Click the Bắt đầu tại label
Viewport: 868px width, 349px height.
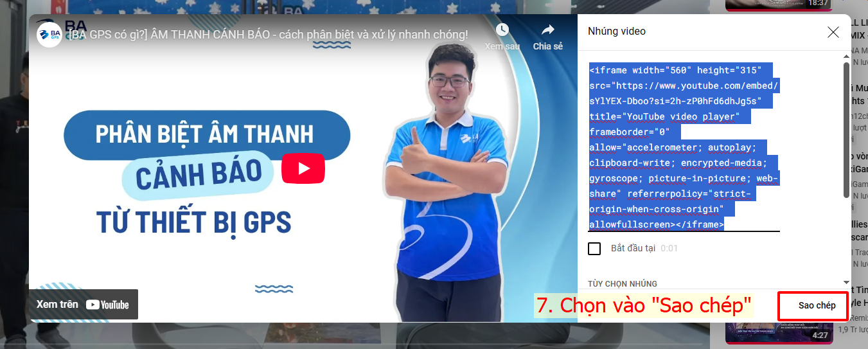[x=633, y=248]
